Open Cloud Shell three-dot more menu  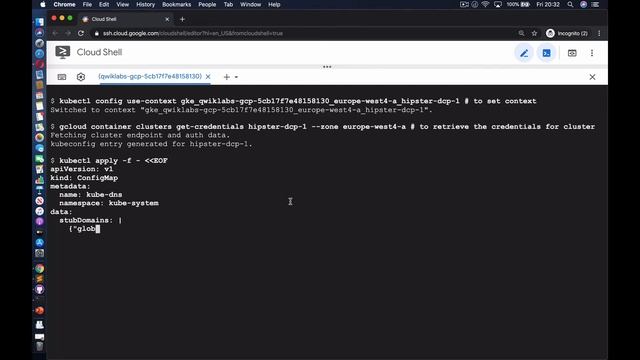(592, 53)
